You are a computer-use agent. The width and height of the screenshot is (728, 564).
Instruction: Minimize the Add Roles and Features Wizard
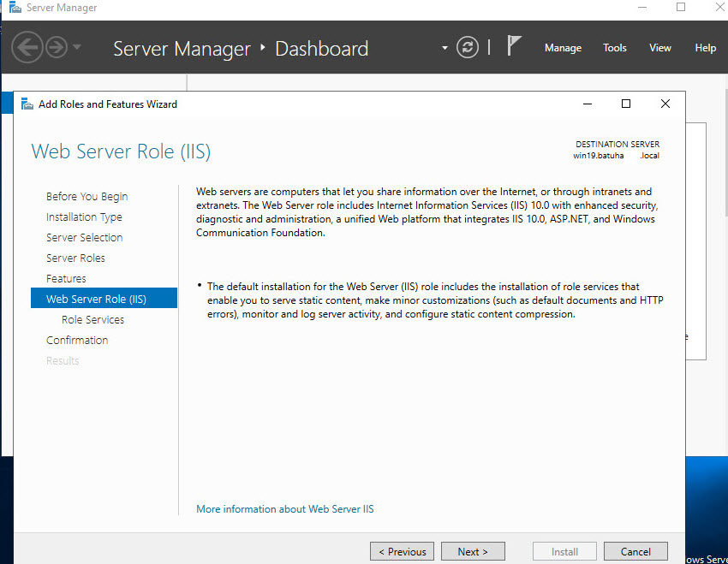587,104
